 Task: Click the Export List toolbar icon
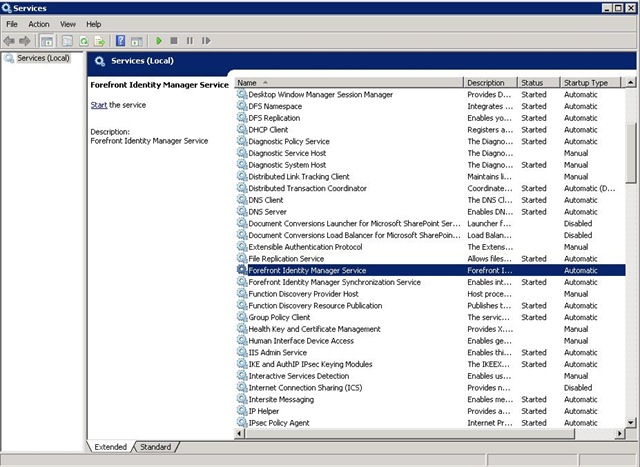100,41
